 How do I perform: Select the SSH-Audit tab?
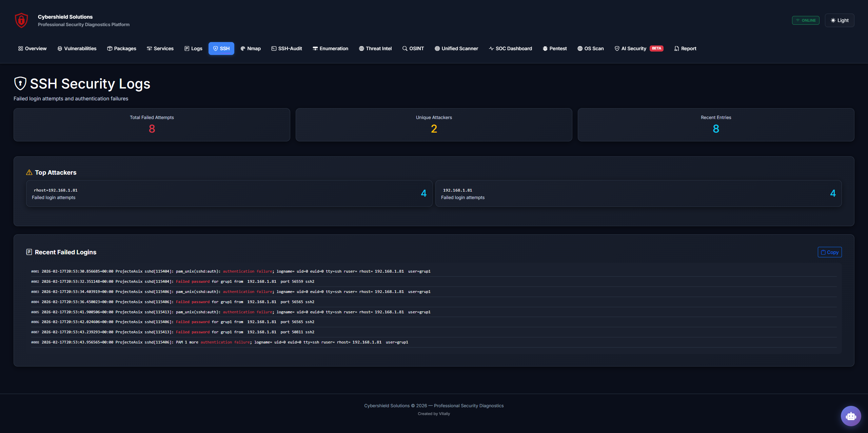click(x=287, y=48)
